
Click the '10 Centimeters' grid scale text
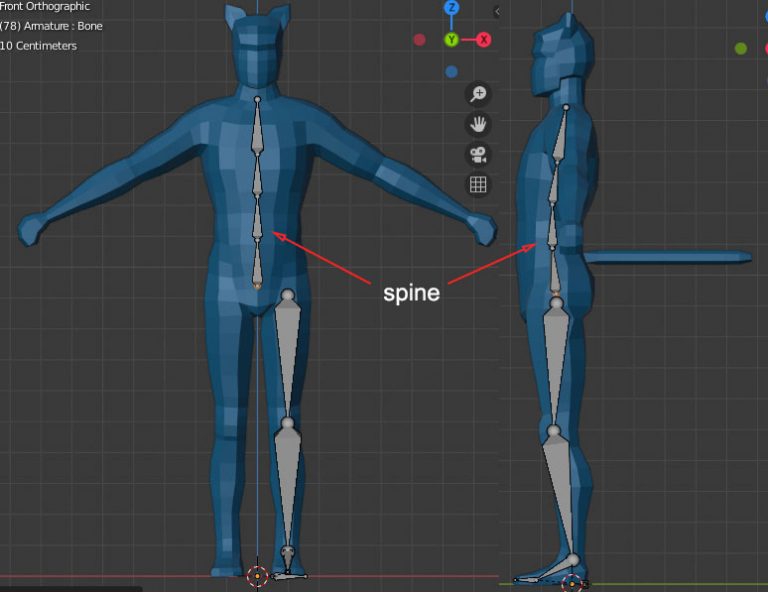coord(39,46)
